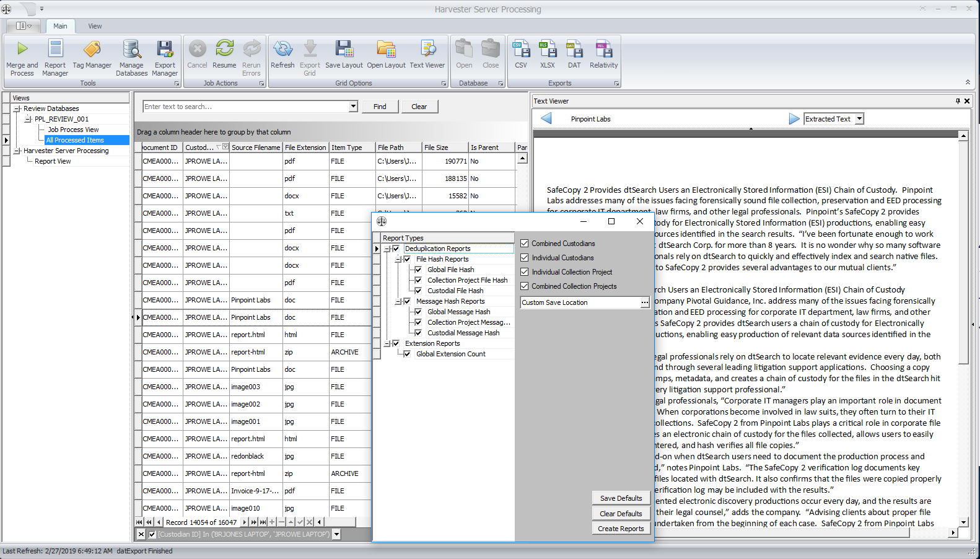Collapse Message Hash Reports node
Image resolution: width=980 pixels, height=559 pixels.
pyautogui.click(x=398, y=301)
